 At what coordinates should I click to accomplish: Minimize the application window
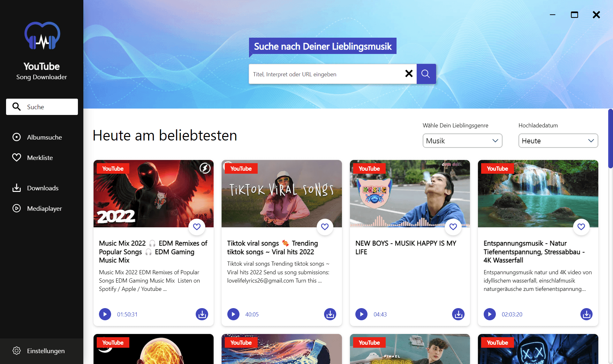point(553,15)
